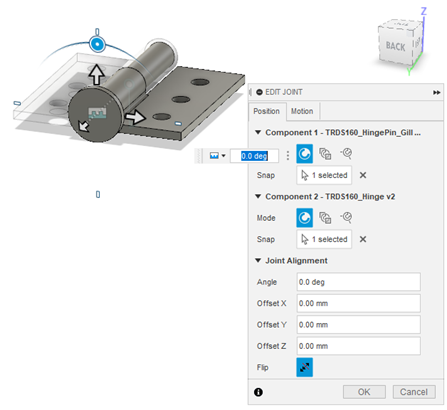Click the upward arrow manipulator
Image resolution: width=447 pixels, height=410 pixels.
tap(96, 75)
